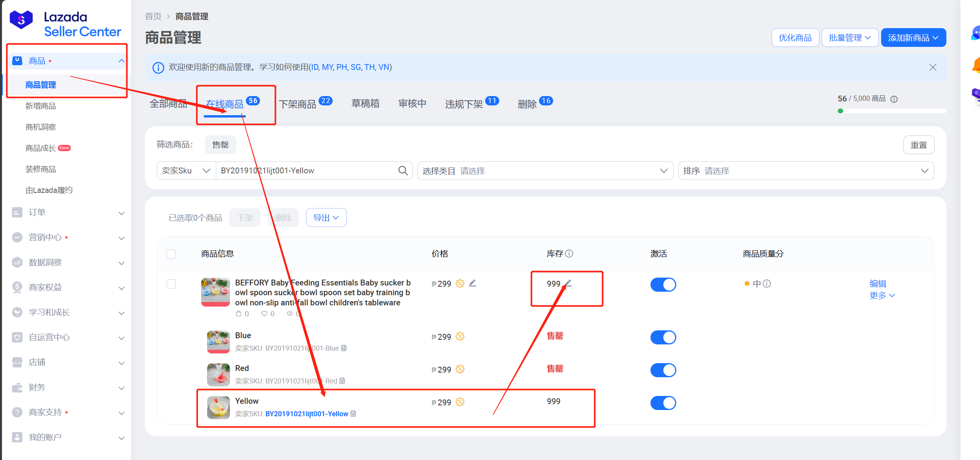Open the 添加新商品 dropdown button
Screen dimensions: 980x460
(x=914, y=37)
